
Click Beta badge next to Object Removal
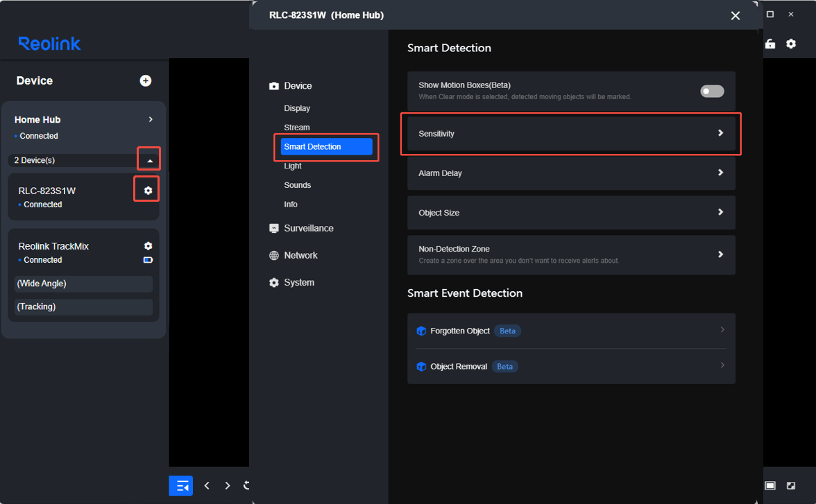(x=505, y=366)
